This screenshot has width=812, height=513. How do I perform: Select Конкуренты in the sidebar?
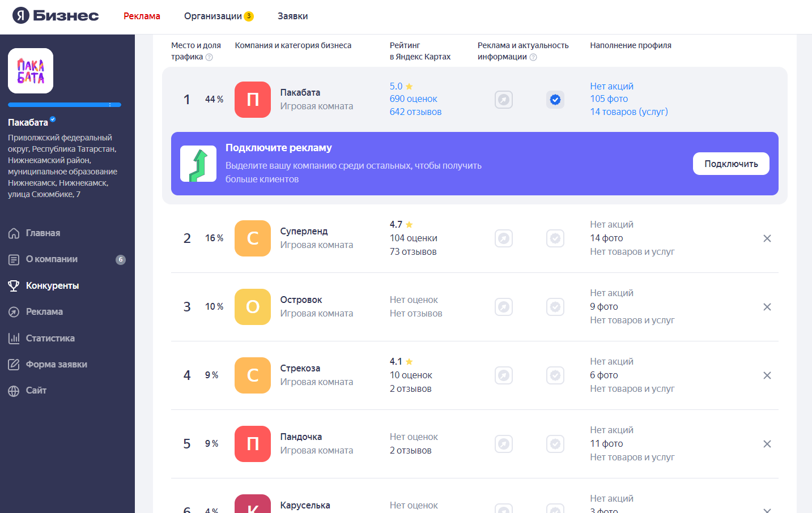(52, 285)
